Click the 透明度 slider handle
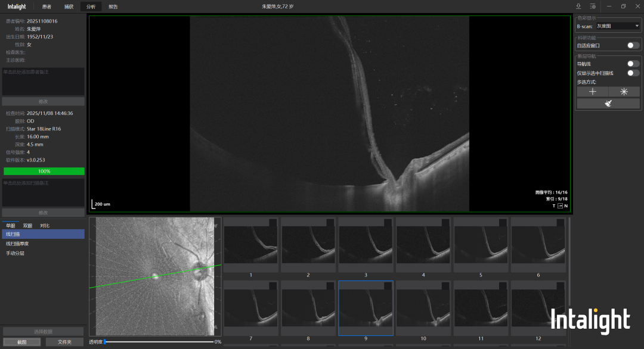This screenshot has height=349, width=644. [x=105, y=342]
